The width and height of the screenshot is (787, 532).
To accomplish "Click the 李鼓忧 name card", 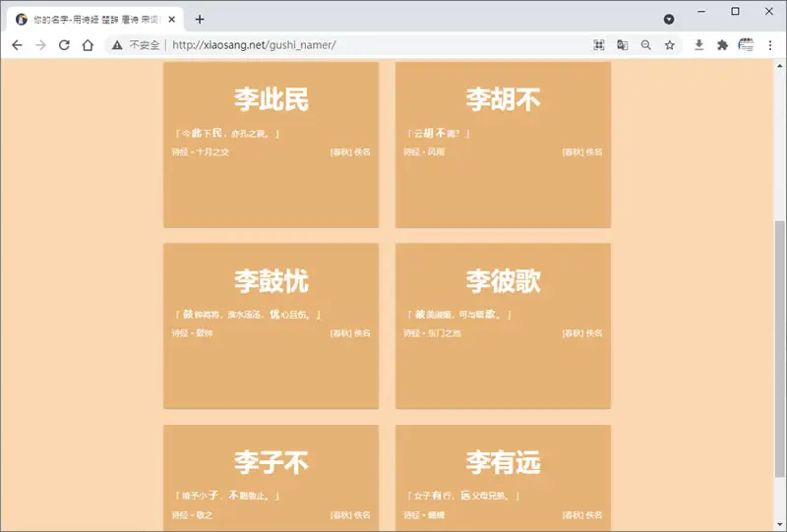I will coord(272,325).
